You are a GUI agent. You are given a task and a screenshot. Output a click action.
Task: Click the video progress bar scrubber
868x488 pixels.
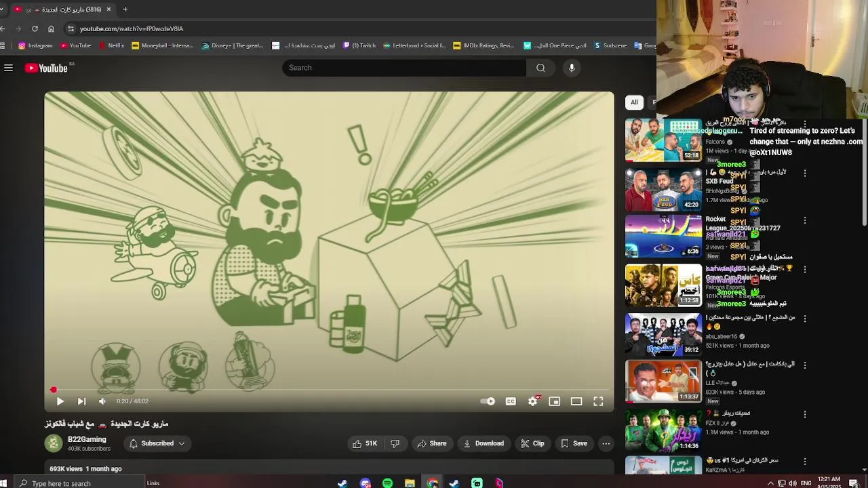pos(54,390)
